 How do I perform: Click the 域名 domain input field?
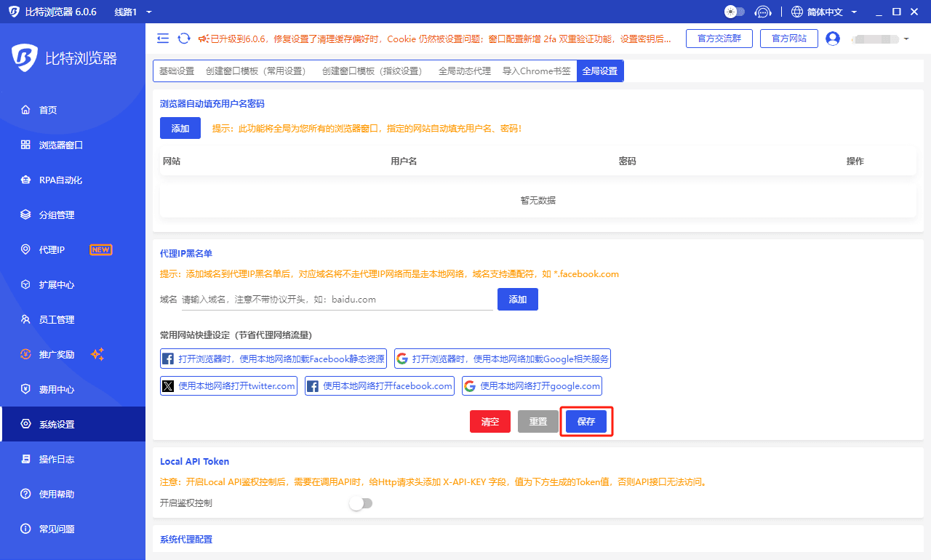pyautogui.click(x=337, y=299)
